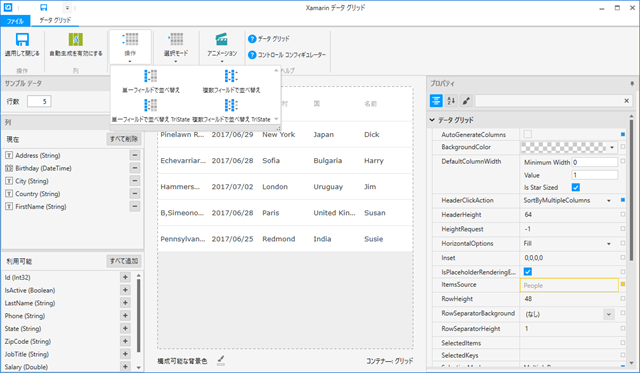This screenshot has height=373, width=640.
Task: Expand the sort options gallery arrow
Action: pos(276,119)
